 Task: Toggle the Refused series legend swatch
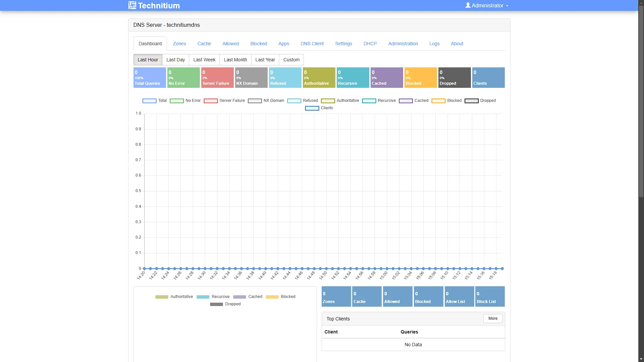(294, 101)
